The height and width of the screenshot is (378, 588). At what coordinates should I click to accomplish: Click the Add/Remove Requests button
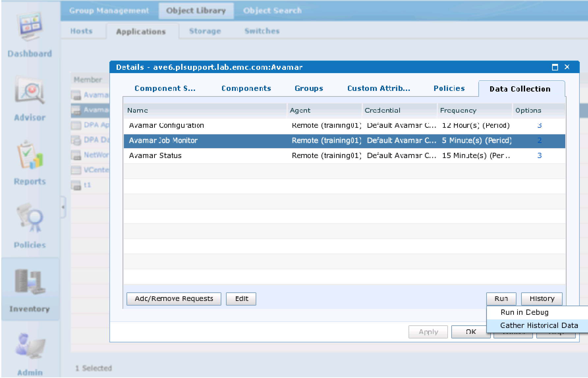coord(174,298)
